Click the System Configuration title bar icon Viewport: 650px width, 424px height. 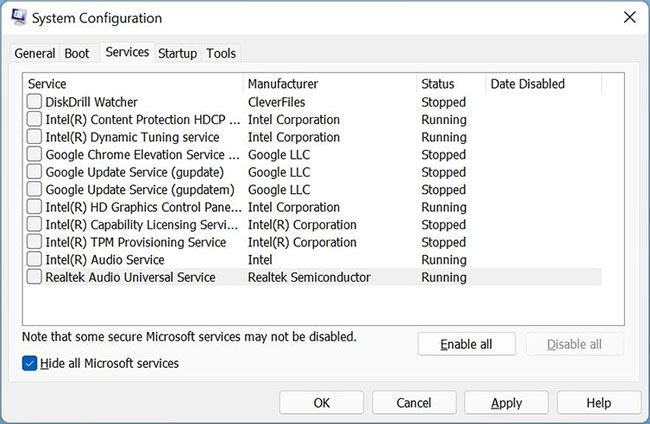coord(18,18)
